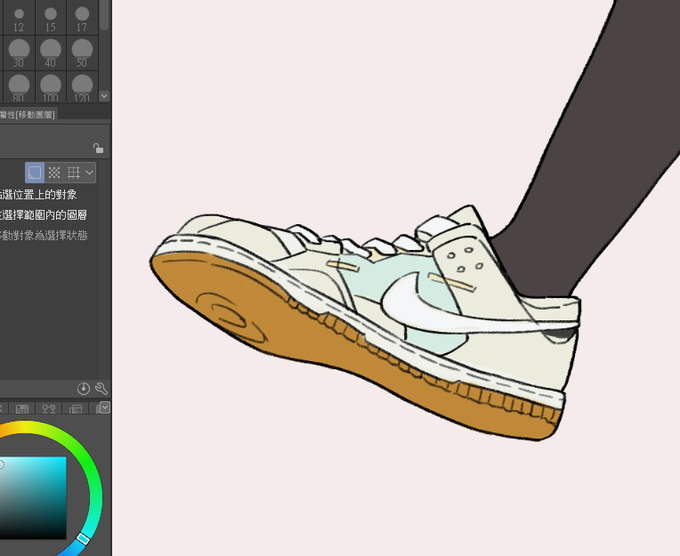
Task: Switch to the intermediate color tab icon
Action: pyautogui.click(x=49, y=409)
